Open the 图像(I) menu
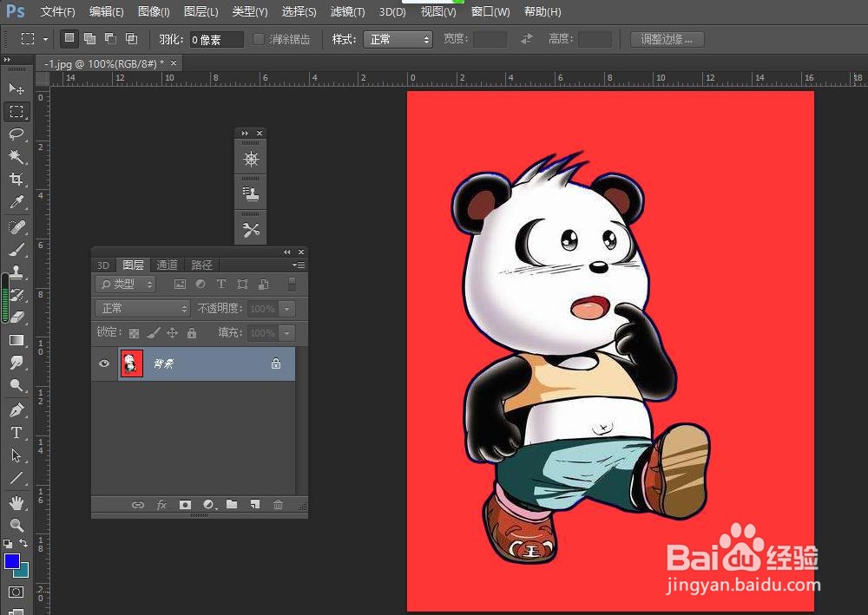The height and width of the screenshot is (615, 868). click(x=154, y=11)
